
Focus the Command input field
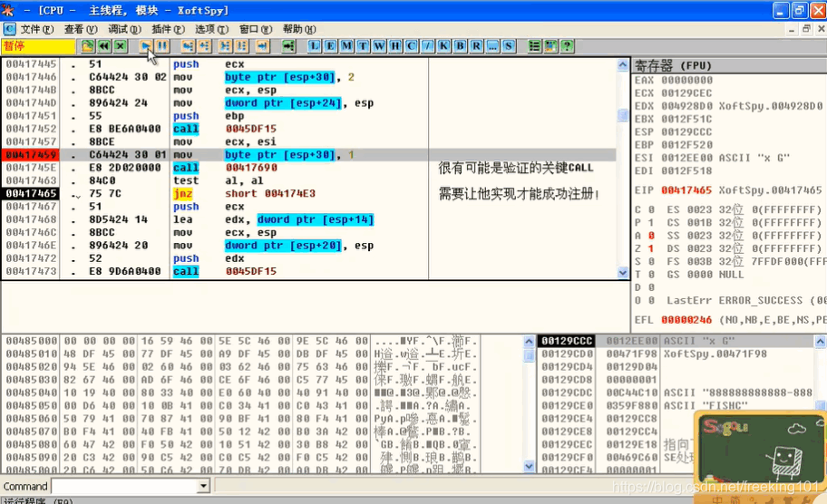click(x=124, y=486)
